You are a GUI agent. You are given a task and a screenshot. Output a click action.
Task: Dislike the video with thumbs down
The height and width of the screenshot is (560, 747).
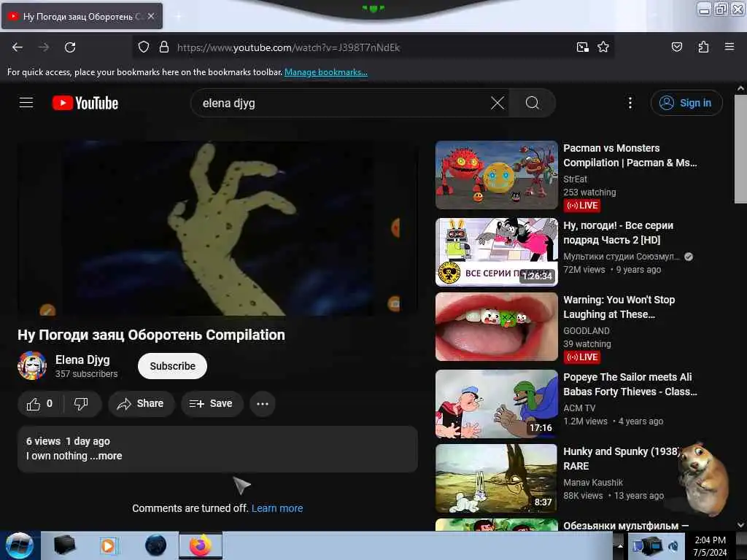(x=82, y=404)
